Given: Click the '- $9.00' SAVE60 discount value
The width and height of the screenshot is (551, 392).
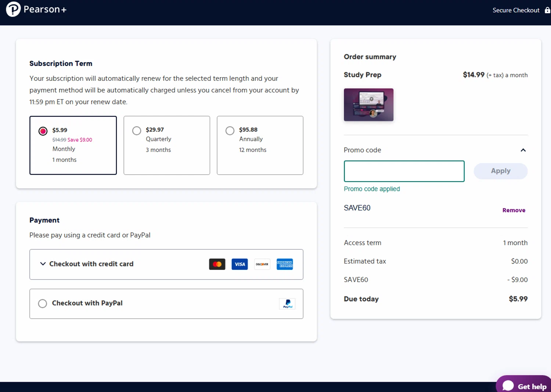Looking at the screenshot, I should click(518, 280).
